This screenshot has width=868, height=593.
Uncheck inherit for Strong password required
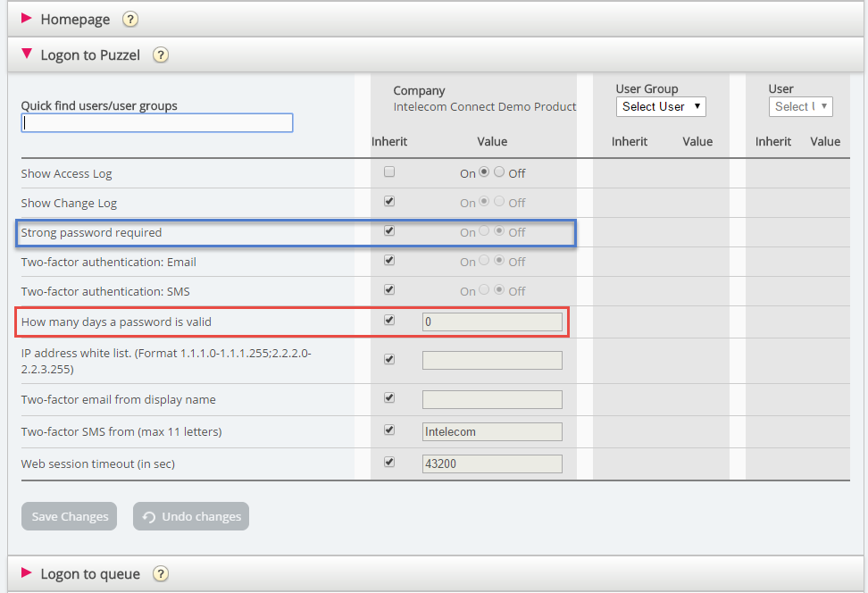[389, 231]
